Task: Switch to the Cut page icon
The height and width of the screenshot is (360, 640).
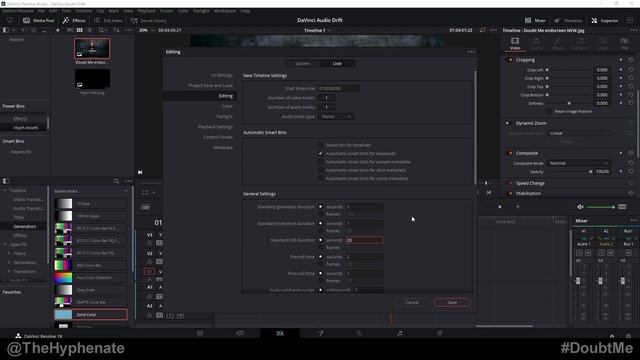Action: point(240,333)
